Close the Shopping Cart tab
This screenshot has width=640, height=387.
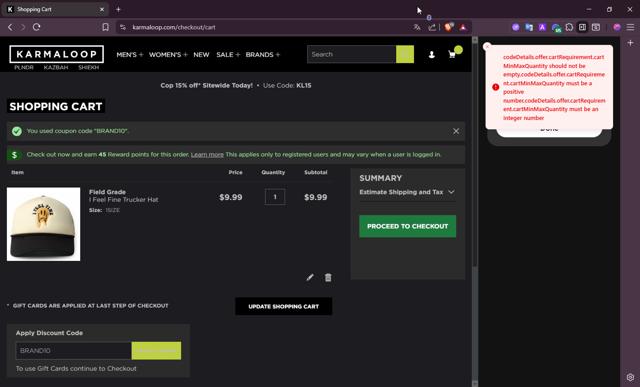102,9
